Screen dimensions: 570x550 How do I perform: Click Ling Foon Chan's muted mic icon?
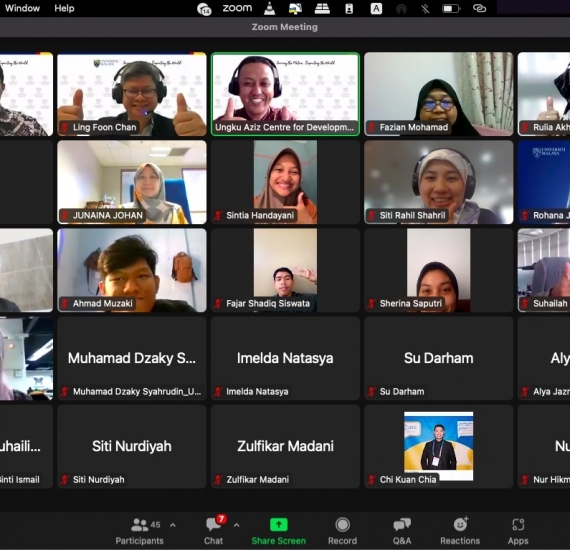click(65, 128)
